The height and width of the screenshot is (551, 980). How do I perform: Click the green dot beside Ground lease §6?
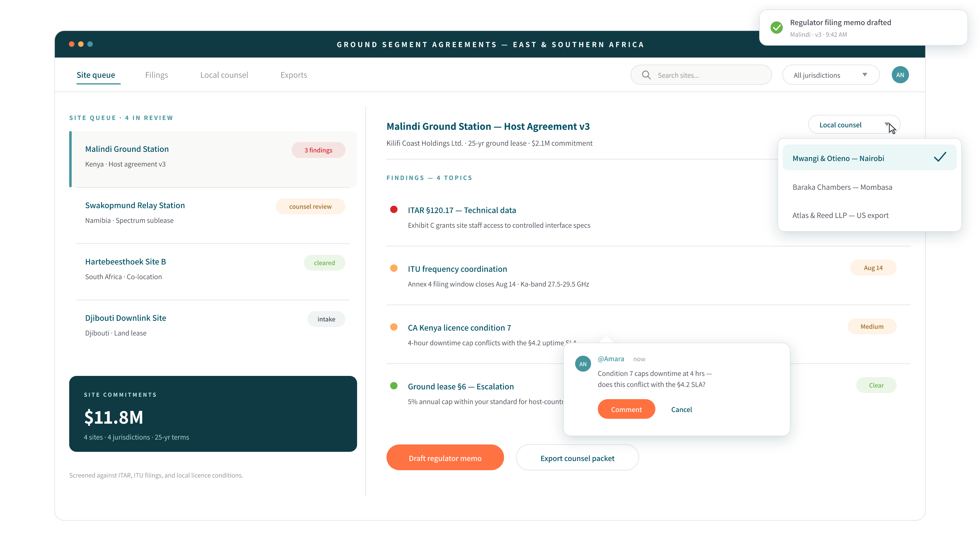394,386
